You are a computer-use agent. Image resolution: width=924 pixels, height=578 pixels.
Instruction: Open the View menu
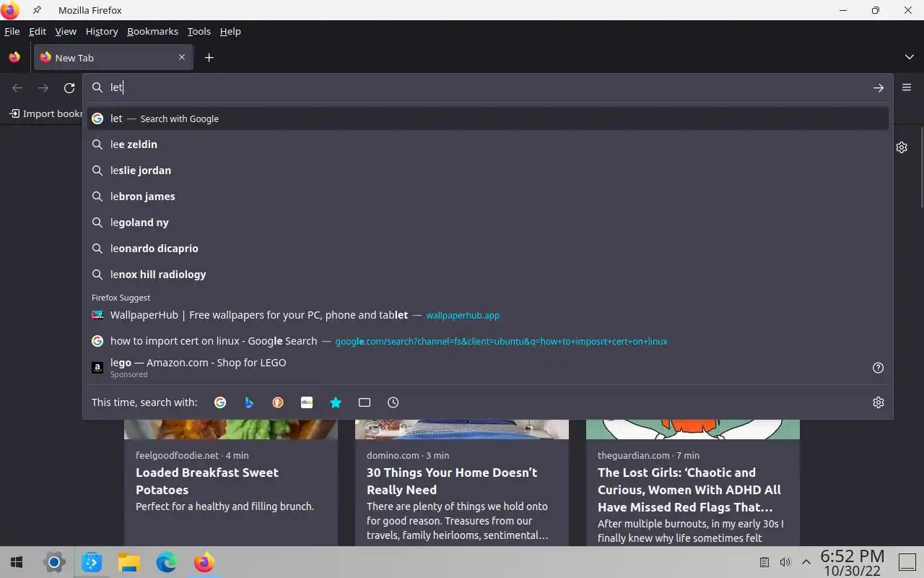(66, 31)
